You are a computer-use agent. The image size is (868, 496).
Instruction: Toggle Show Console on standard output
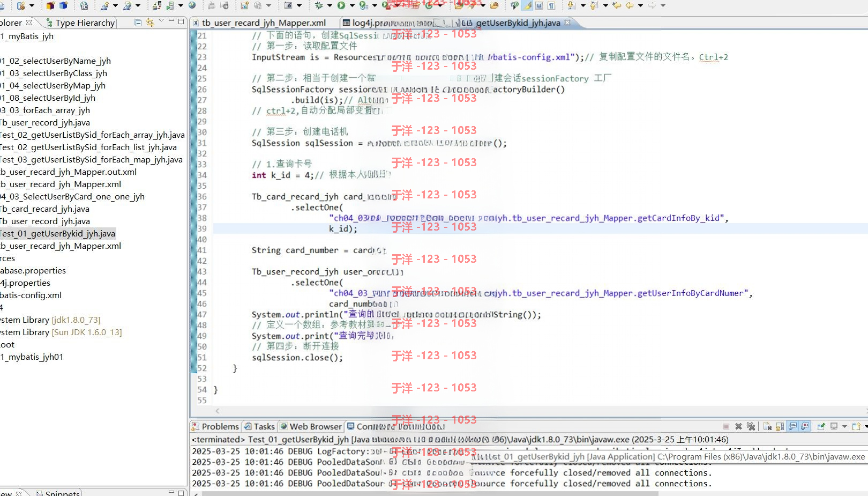792,426
